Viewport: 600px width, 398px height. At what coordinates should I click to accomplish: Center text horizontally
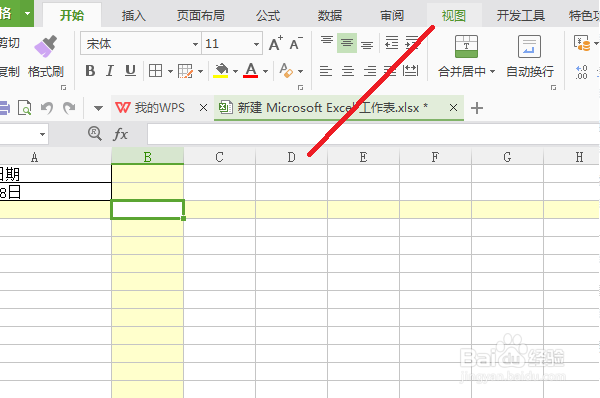(348, 71)
